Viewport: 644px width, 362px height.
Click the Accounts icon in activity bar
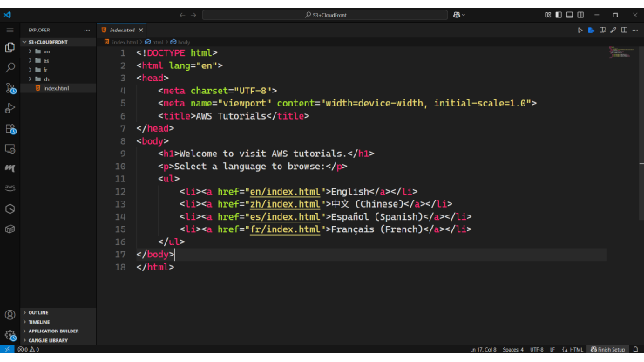tap(10, 315)
